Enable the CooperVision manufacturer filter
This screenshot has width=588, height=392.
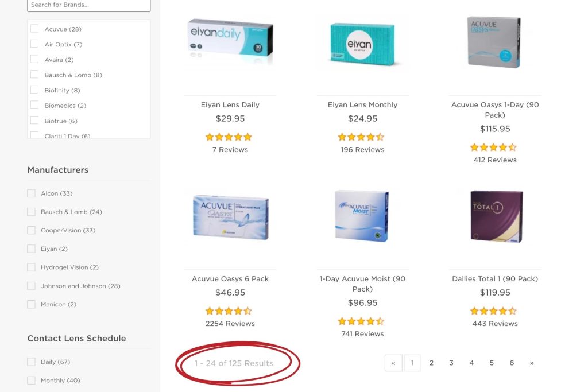[x=31, y=230]
